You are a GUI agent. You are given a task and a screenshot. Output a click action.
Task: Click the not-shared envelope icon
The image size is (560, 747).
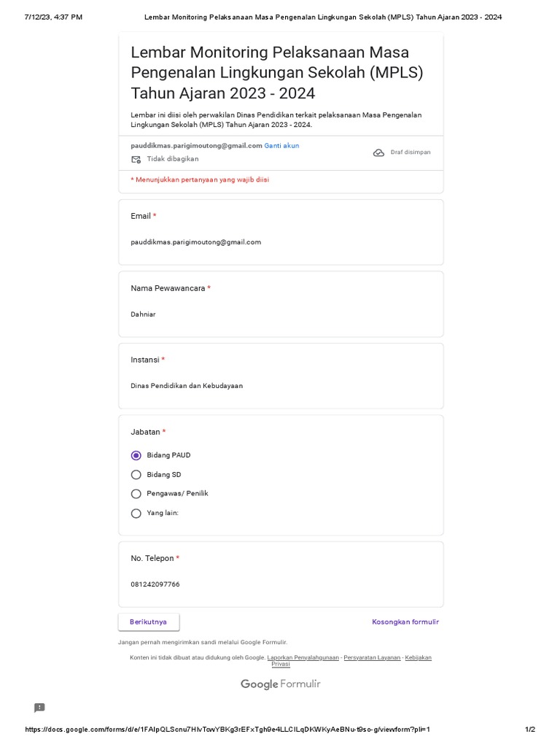[136, 159]
